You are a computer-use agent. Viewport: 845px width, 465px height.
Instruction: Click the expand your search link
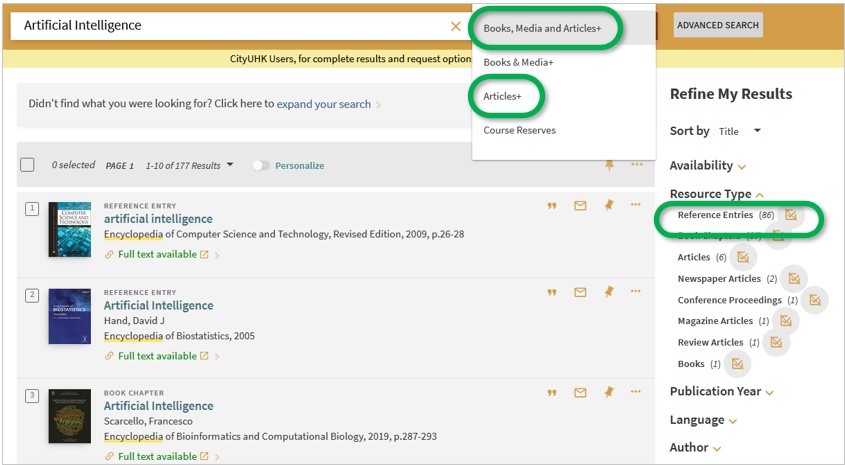(323, 104)
